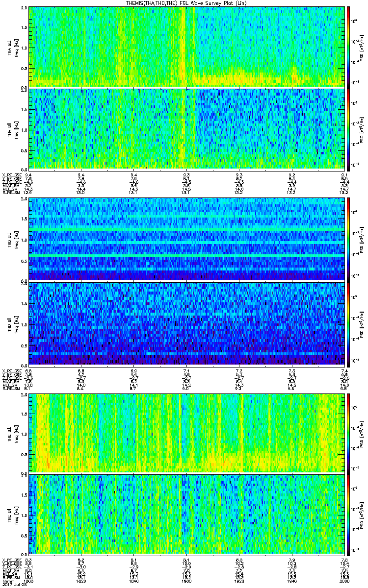Image resolution: width=368 pixels, height=588 pixels.
Task: Click the '1920' time axis label
Action: pyautogui.click(x=239, y=580)
